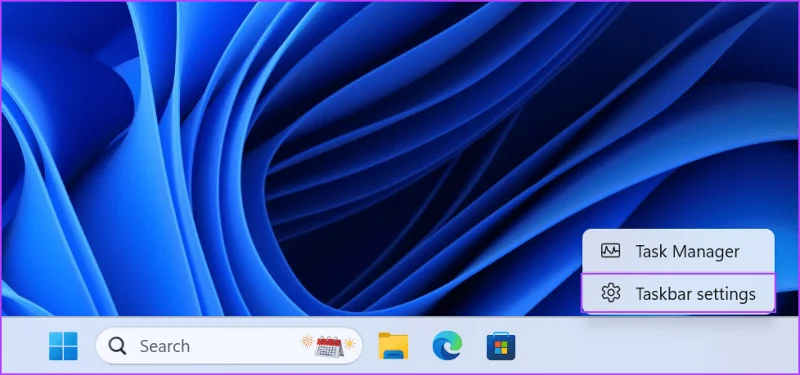The height and width of the screenshot is (375, 800).
Task: Launch File Explorer from the taskbar
Action: (x=393, y=346)
